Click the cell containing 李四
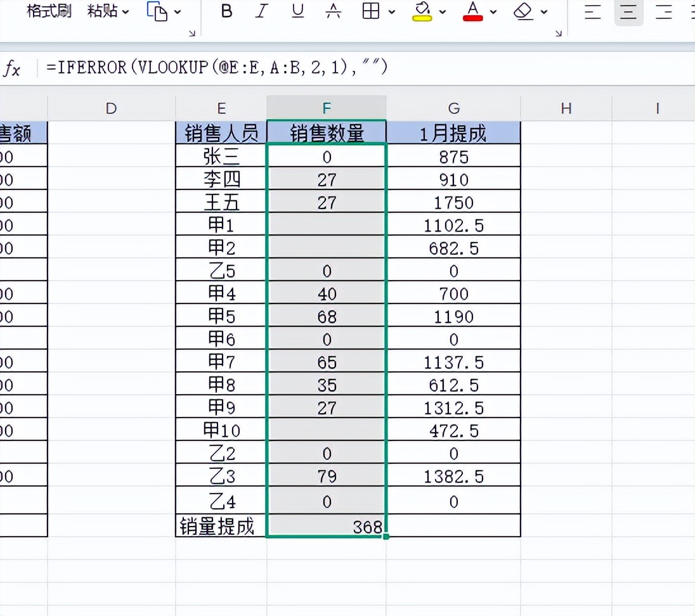The width and height of the screenshot is (695, 616). pyautogui.click(x=221, y=179)
